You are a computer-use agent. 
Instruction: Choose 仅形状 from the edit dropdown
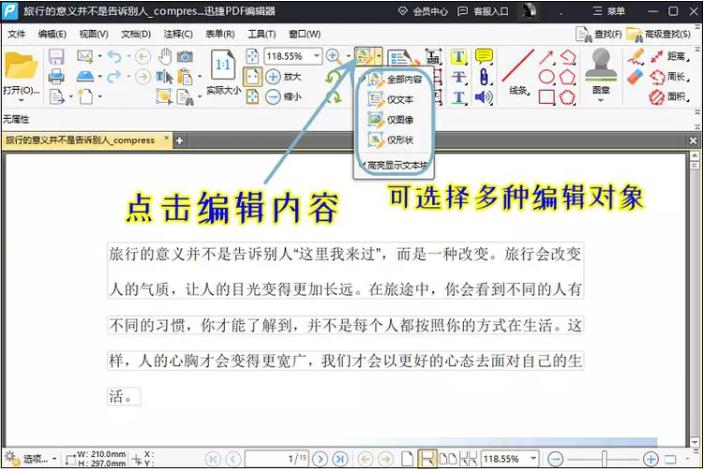point(391,140)
